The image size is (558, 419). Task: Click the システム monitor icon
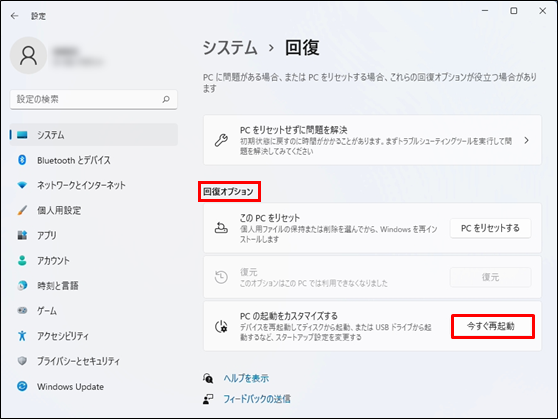pyautogui.click(x=22, y=135)
